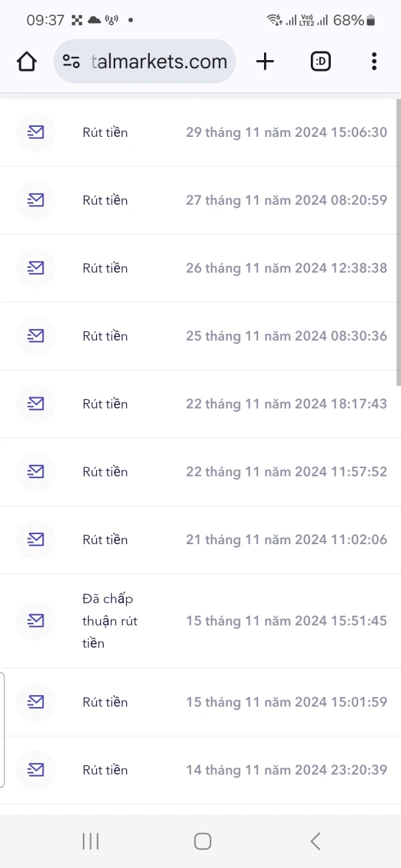Open a new tab with the plus button
The width and height of the screenshot is (401, 868).
[x=265, y=61]
